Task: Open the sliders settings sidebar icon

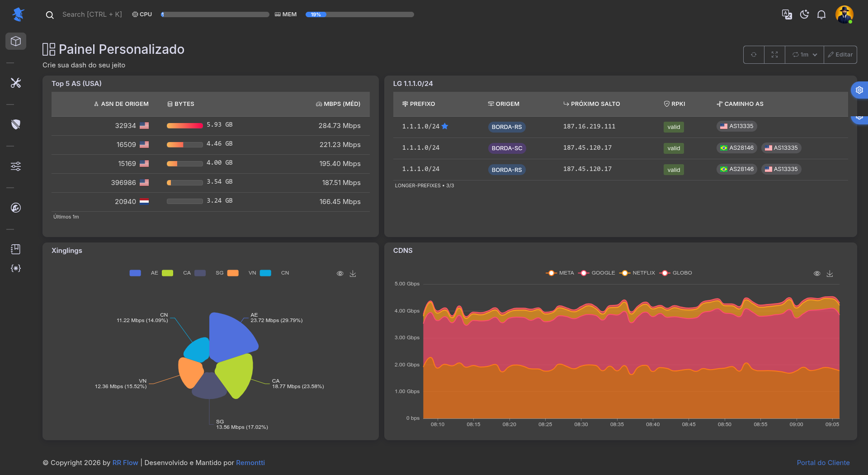Action: coord(16,166)
